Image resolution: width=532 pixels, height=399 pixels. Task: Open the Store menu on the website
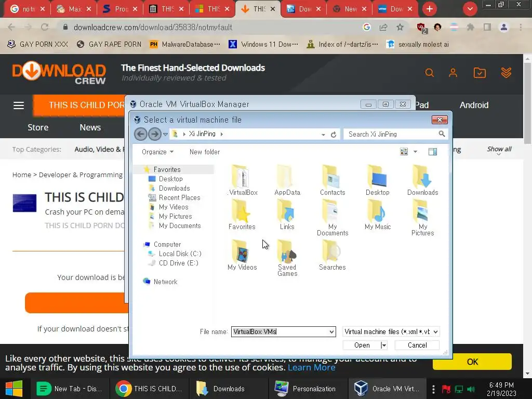(x=38, y=127)
